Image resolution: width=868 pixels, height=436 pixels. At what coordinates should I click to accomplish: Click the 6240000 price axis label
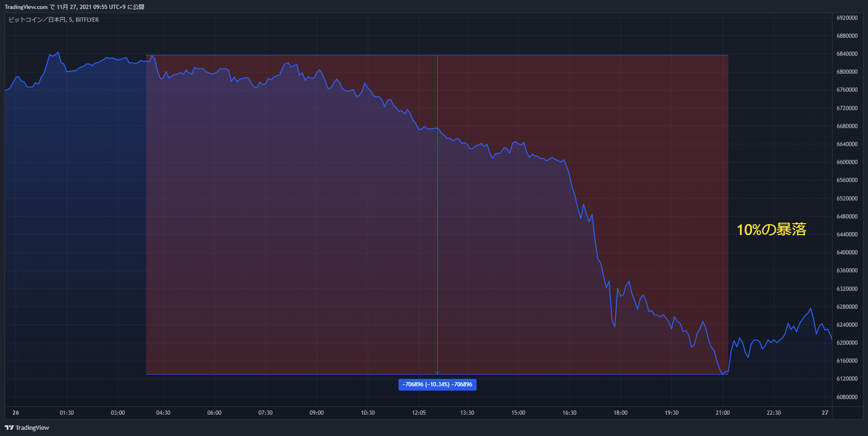847,325
